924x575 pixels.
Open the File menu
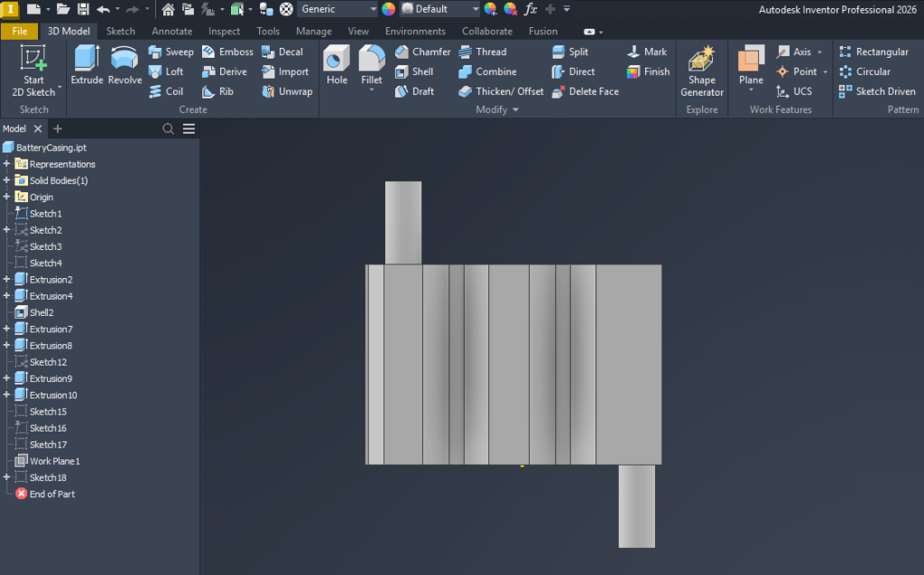[19, 31]
